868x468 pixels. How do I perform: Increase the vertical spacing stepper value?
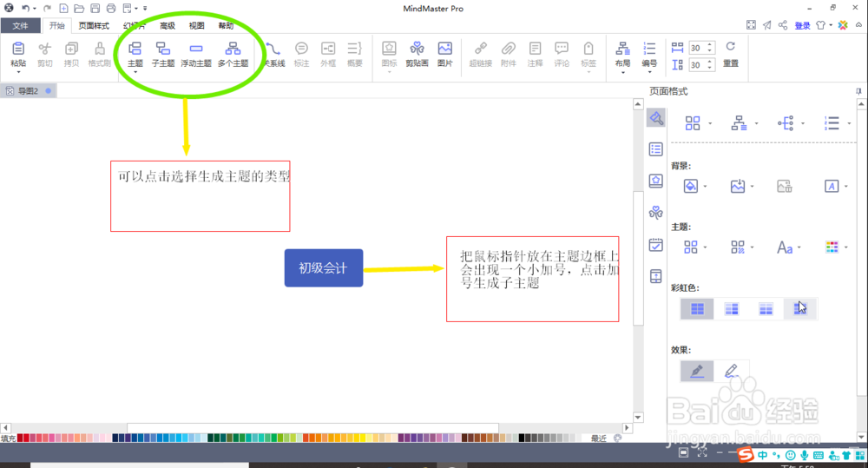click(710, 62)
